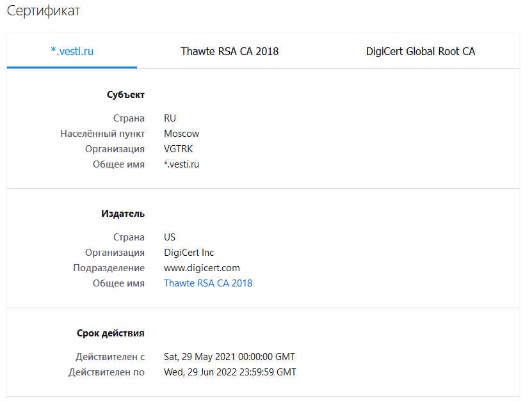Open the Thawte RSA CA 2018 tab
The width and height of the screenshot is (532, 401).
[229, 51]
